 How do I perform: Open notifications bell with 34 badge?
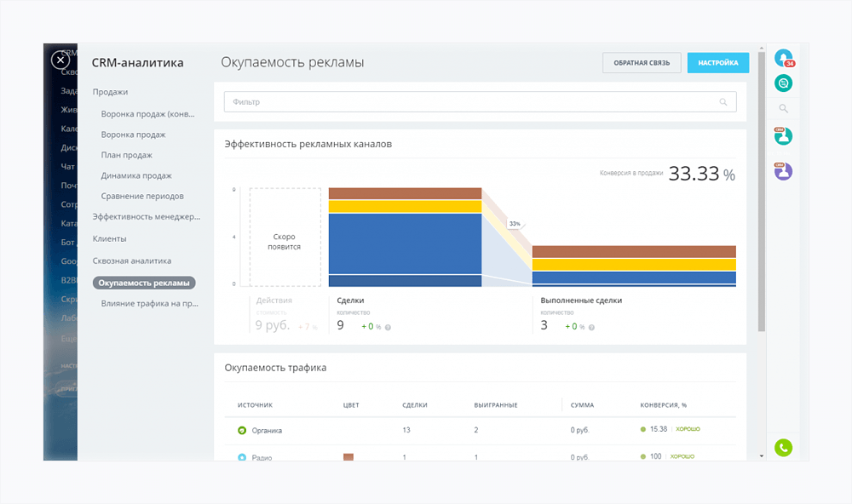coord(783,58)
